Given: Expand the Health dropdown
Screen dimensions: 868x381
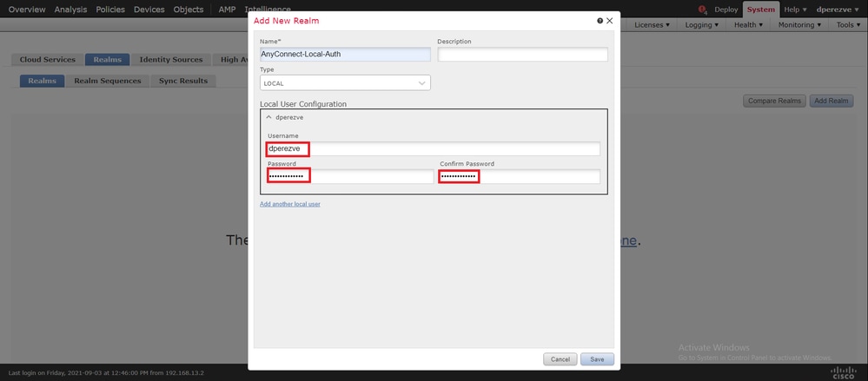Looking at the screenshot, I should coord(748,25).
